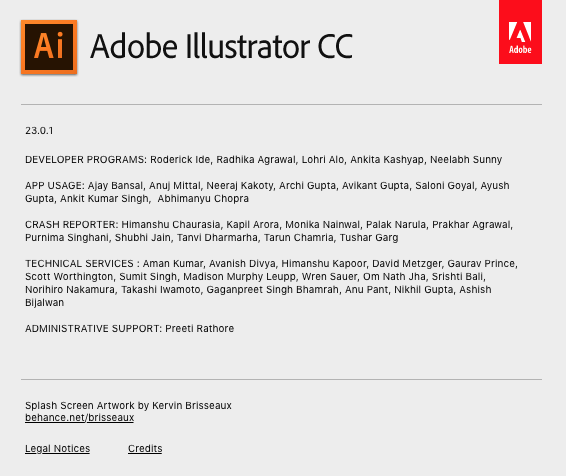
Task: Click the name Roderick Ide
Action: (180, 160)
